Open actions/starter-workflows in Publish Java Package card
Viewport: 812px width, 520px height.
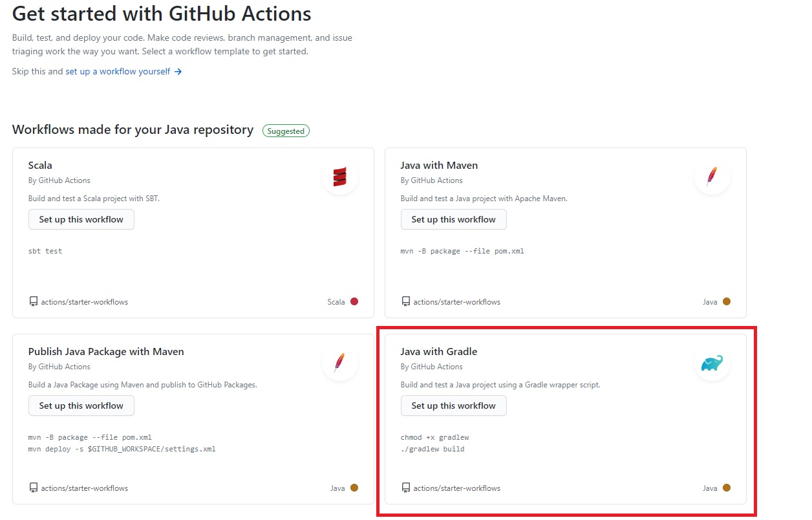[x=85, y=488]
